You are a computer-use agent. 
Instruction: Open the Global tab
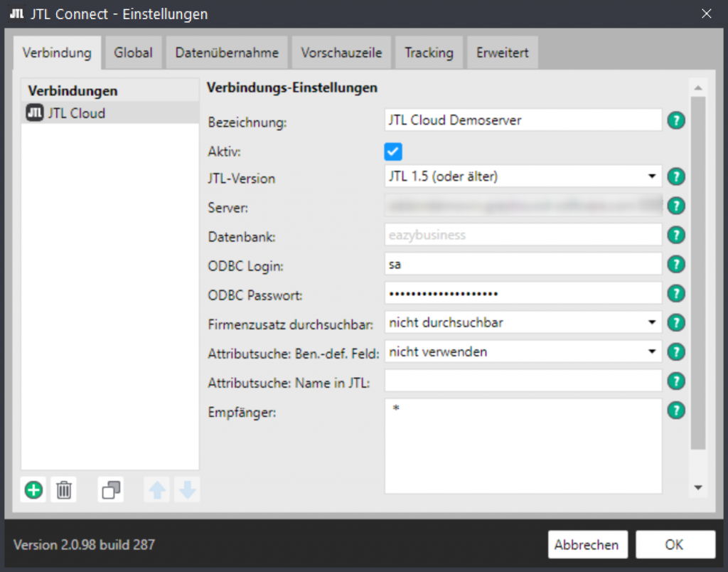(x=133, y=53)
